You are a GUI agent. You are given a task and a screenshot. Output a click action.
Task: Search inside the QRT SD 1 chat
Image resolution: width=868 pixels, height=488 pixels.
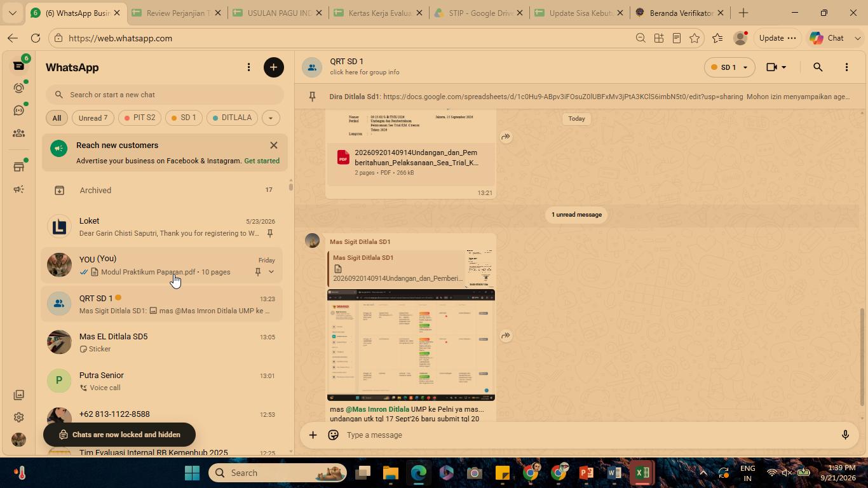point(818,67)
